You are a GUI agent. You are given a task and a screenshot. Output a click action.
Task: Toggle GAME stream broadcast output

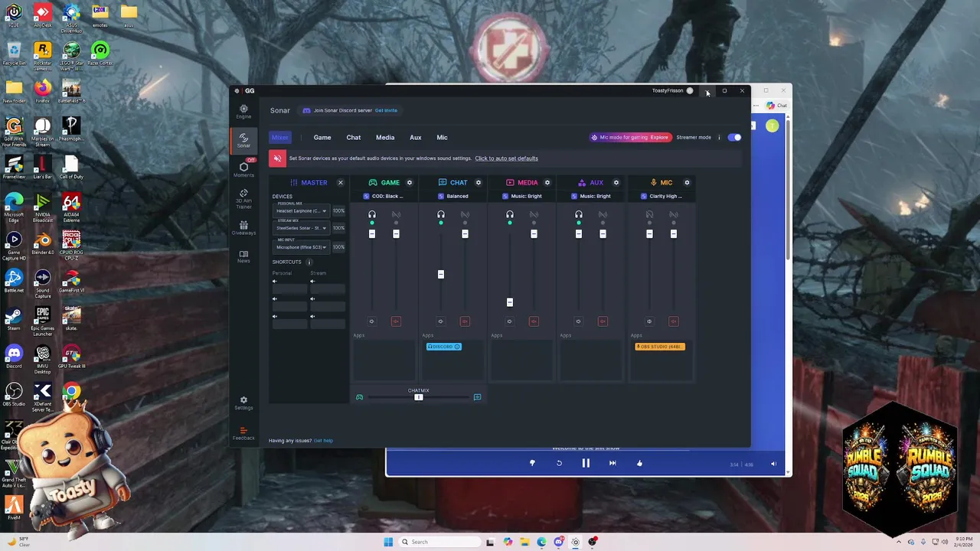tap(396, 214)
